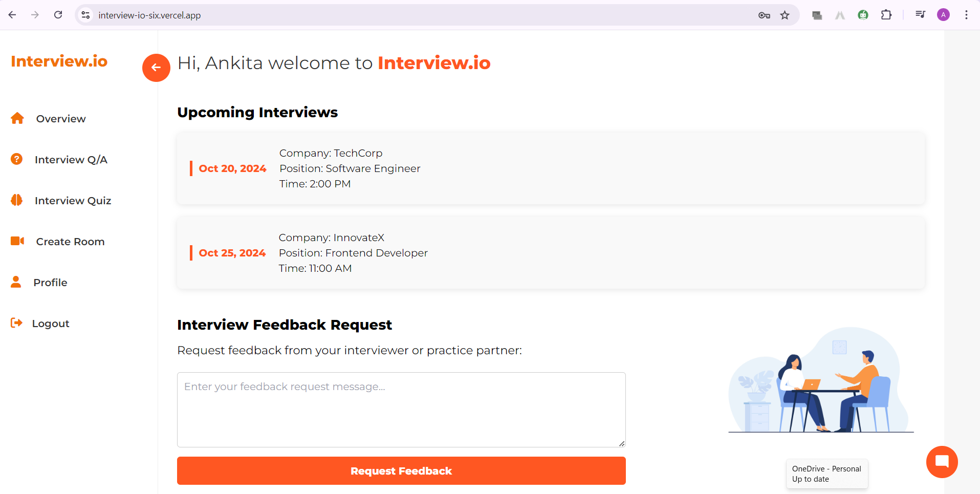Open the Interview Quiz brain icon
Viewport: 980px width, 494px height.
point(17,200)
